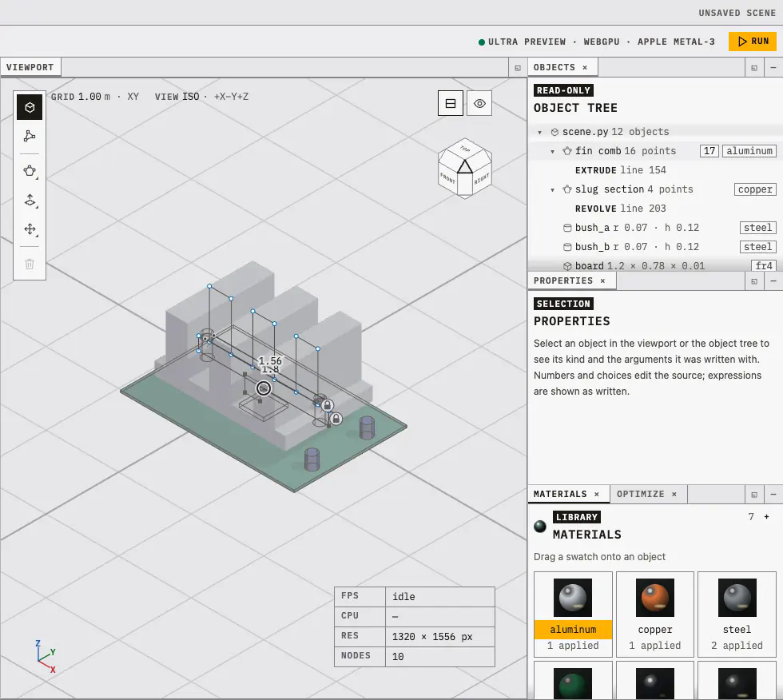783x700 pixels.
Task: Click the trash delete icon
Action: tap(30, 264)
